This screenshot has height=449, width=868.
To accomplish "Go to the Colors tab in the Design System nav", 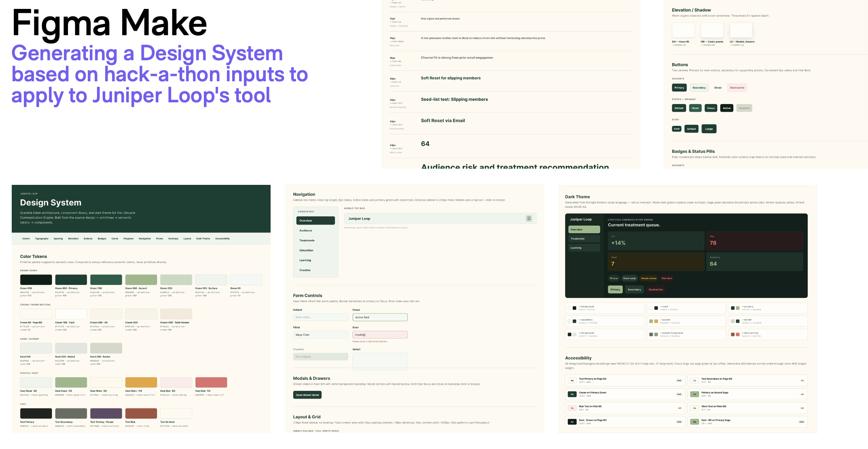I will point(26,239).
